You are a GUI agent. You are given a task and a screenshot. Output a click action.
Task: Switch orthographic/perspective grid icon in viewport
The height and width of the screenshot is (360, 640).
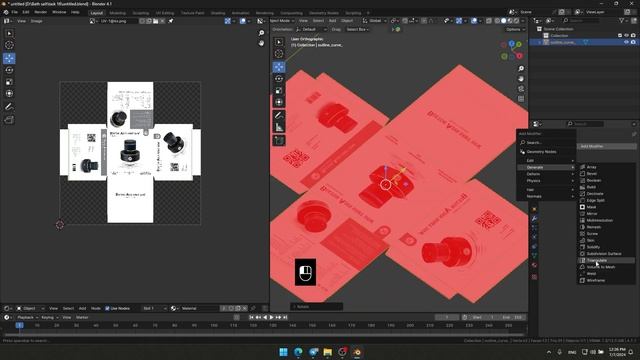click(521, 99)
